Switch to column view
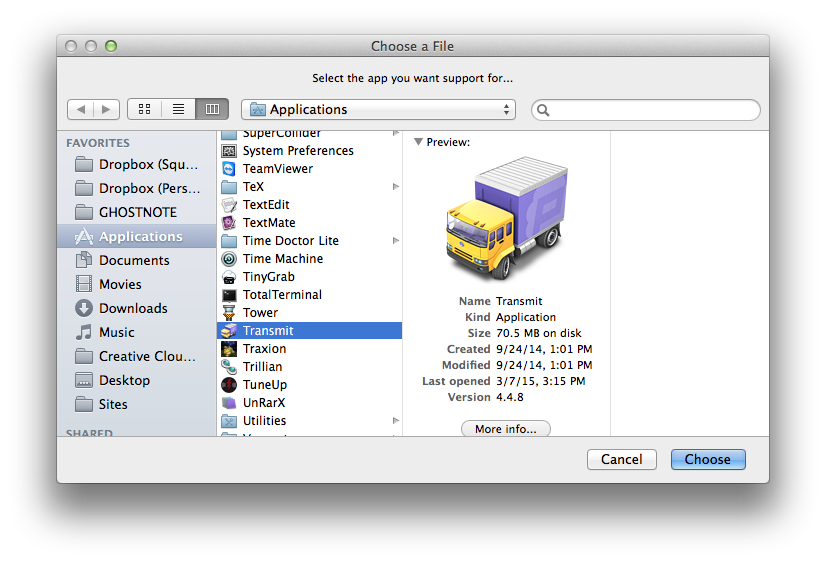This screenshot has height=562, width=826. tap(212, 110)
